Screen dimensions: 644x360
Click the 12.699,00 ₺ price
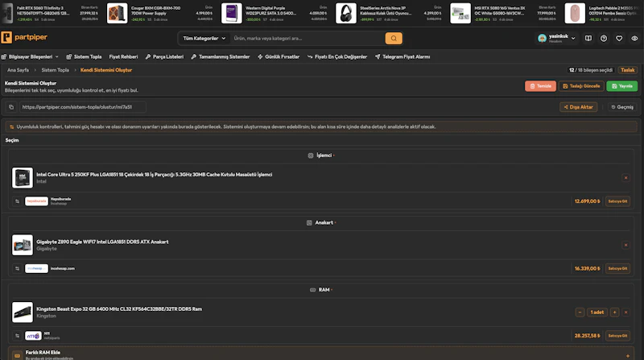[x=588, y=201]
